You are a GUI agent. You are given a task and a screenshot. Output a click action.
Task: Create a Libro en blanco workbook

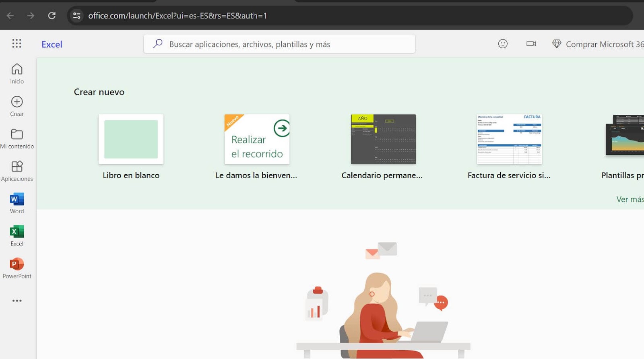pyautogui.click(x=131, y=139)
